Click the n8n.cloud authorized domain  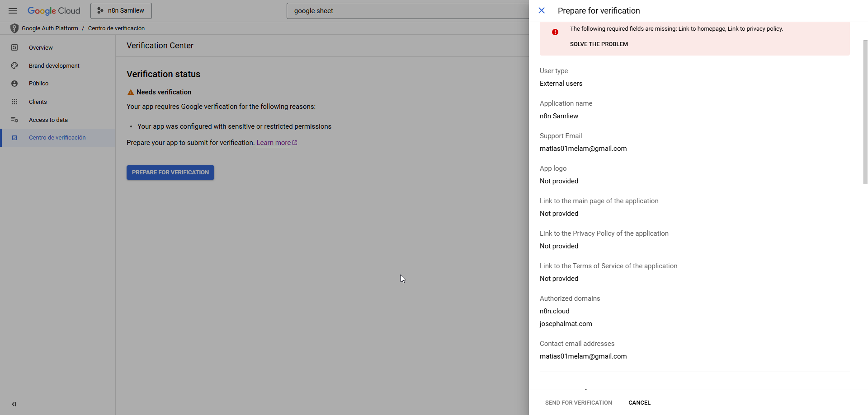555,311
